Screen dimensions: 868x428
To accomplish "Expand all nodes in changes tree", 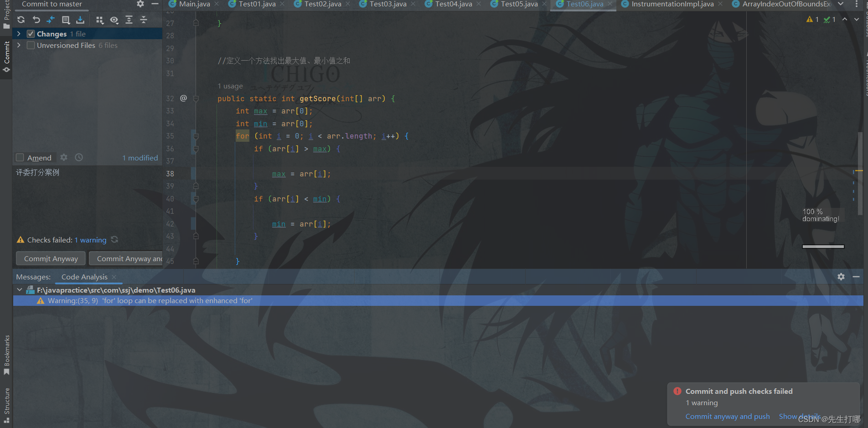I will (129, 20).
